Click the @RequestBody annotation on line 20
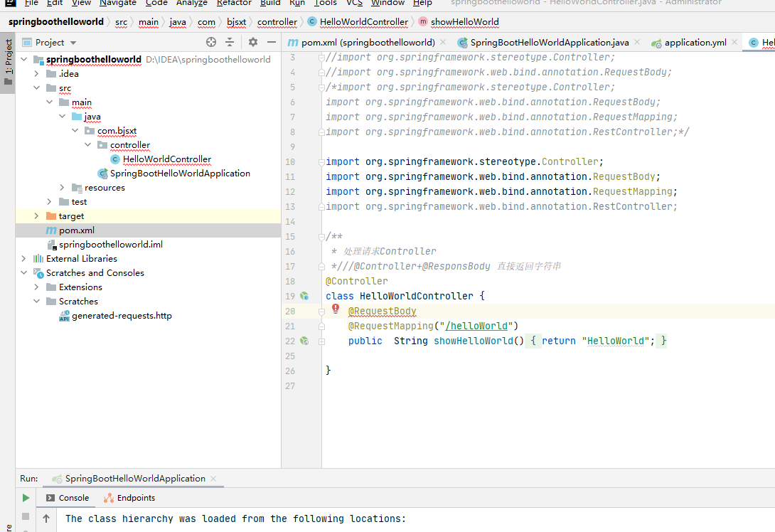The height and width of the screenshot is (532, 775). coord(382,312)
